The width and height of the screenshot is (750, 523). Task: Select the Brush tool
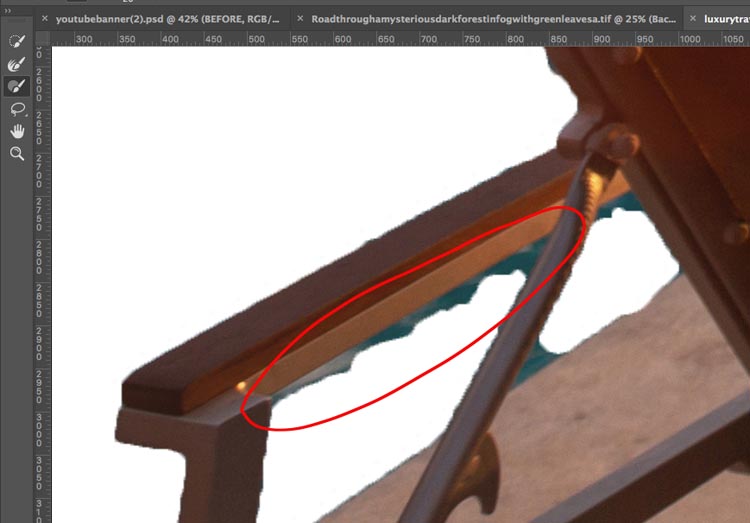(x=17, y=86)
